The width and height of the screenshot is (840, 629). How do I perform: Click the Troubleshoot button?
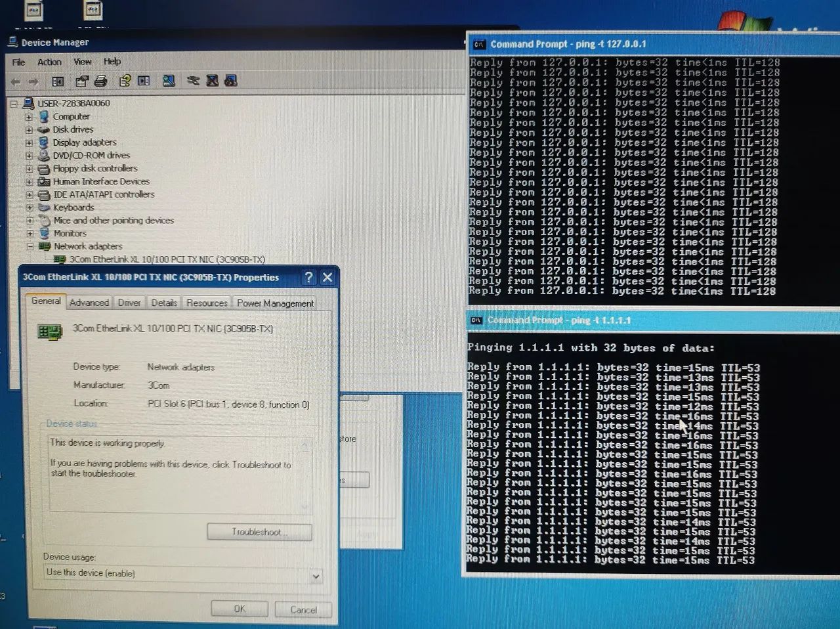[x=259, y=532]
